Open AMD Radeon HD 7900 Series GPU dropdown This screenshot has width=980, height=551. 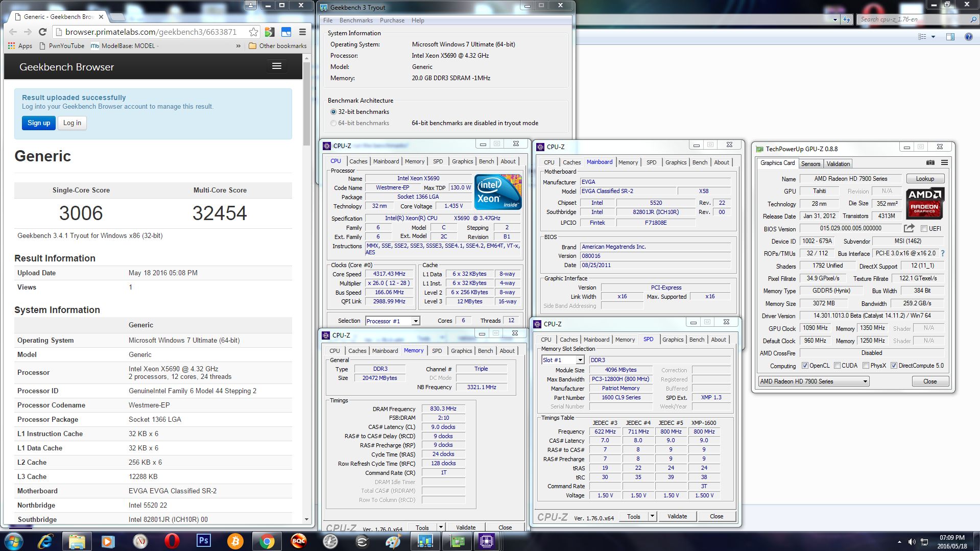814,381
